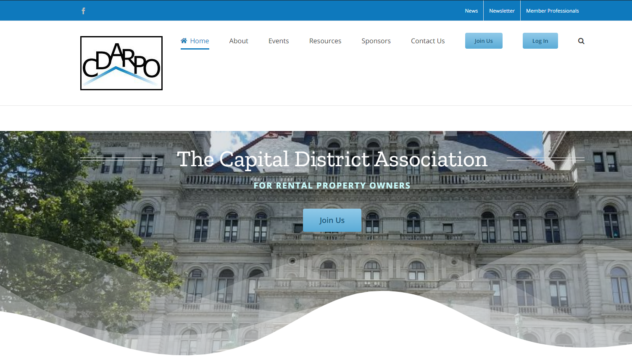The width and height of the screenshot is (632, 364).
Task: Click the house icon beside Home
Action: pos(184,41)
